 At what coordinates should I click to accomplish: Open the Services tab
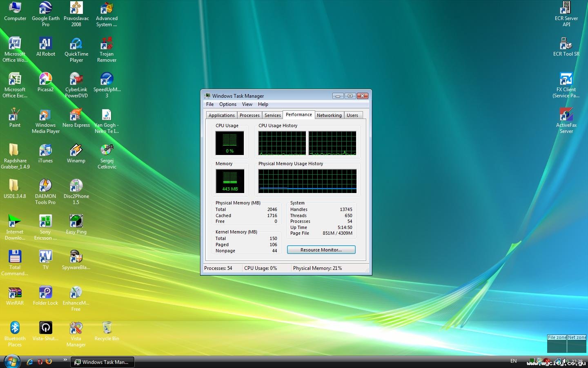(272, 115)
